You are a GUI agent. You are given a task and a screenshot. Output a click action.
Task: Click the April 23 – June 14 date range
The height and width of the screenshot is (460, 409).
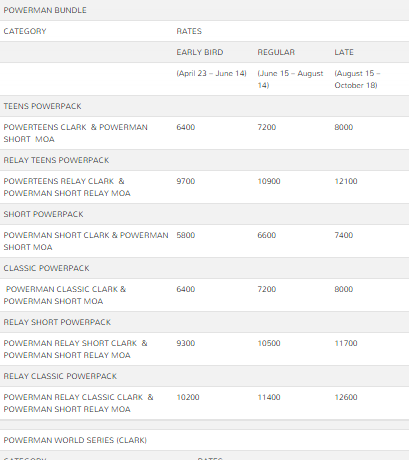pyautogui.click(x=211, y=73)
